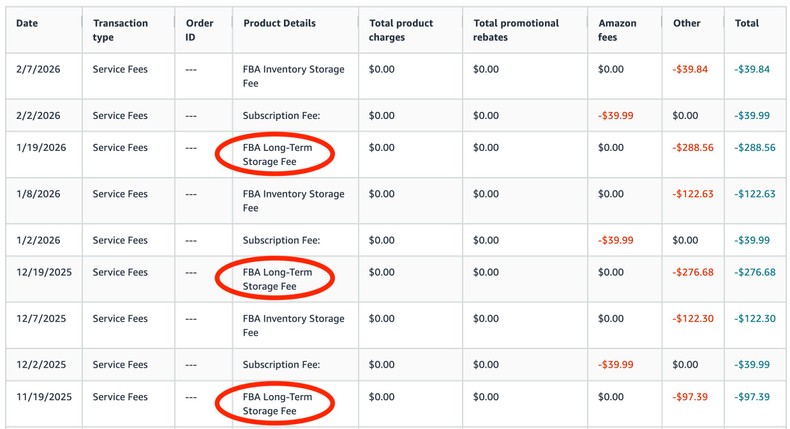Click the -$288.56 total amount

755,147
